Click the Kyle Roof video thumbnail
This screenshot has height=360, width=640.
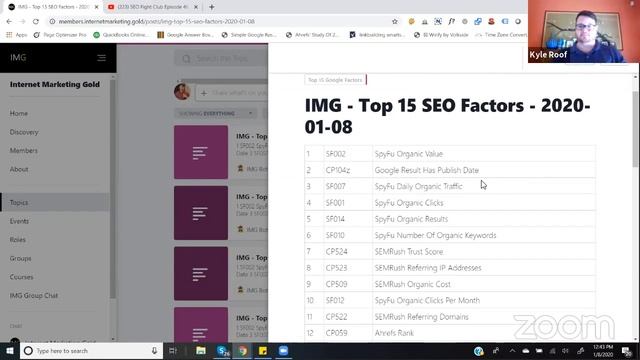coord(584,31)
